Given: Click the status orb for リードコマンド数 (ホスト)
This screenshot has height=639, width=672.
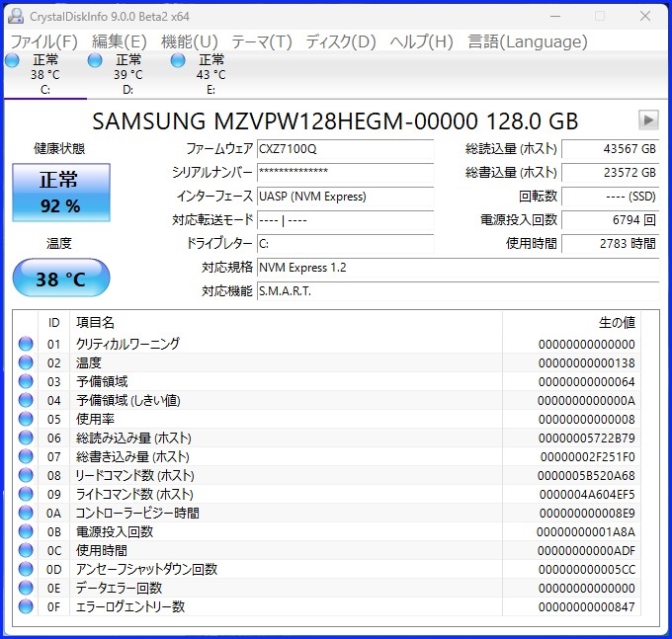Looking at the screenshot, I should point(26,475).
